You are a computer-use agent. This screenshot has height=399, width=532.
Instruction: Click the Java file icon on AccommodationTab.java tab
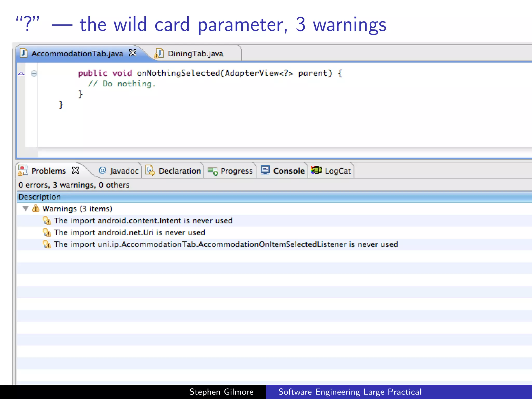pos(24,53)
